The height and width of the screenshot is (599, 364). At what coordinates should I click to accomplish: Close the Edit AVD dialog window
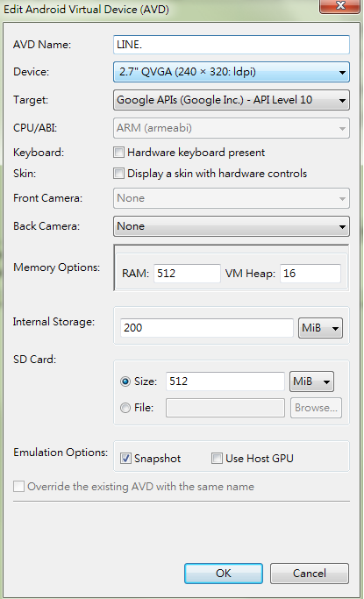click(x=340, y=6)
